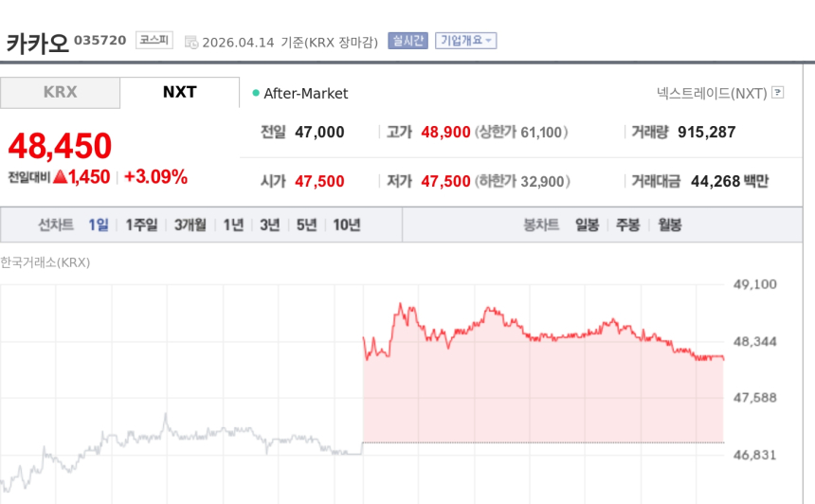Open the 기업개요 dropdown
Screen dimensions: 815x504
point(465,41)
